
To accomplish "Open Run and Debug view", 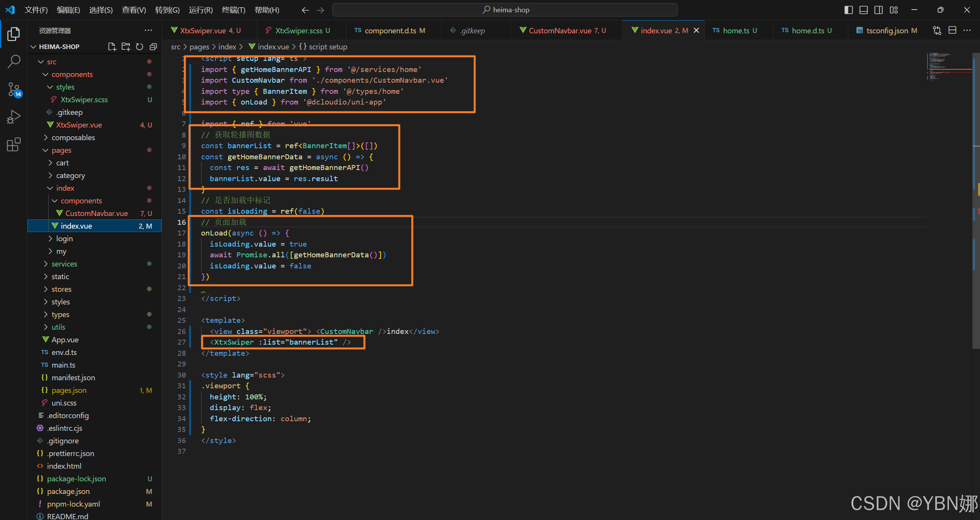I will (14, 117).
